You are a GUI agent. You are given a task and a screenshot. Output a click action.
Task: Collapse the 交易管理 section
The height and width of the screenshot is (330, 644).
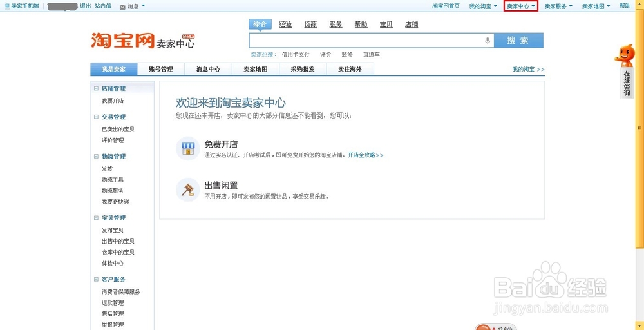click(x=96, y=117)
